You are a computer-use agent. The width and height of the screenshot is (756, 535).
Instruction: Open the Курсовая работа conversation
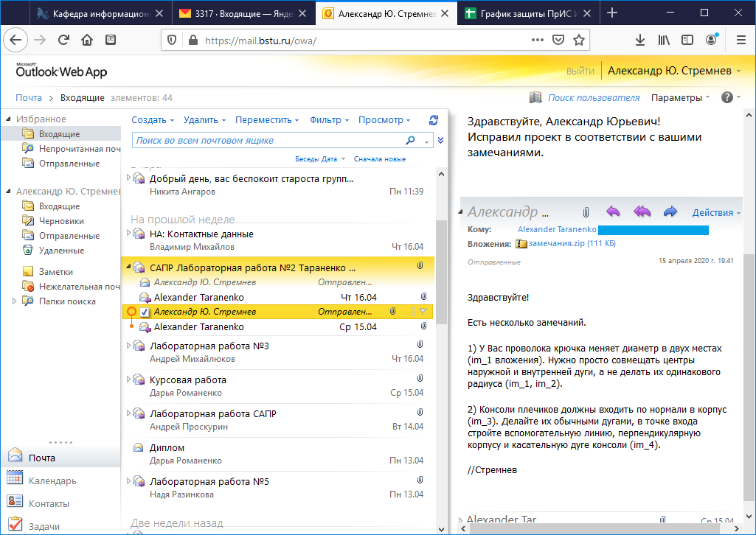coord(278,385)
